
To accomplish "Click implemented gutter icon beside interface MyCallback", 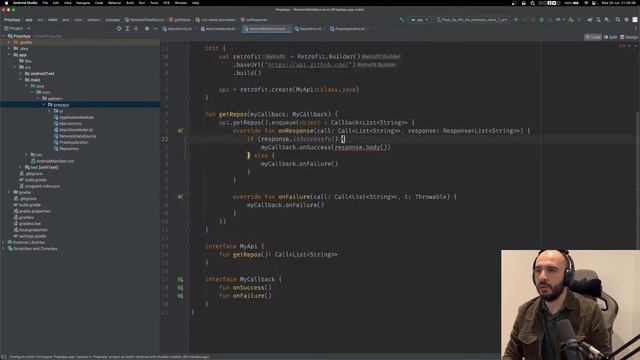I will (x=180, y=279).
